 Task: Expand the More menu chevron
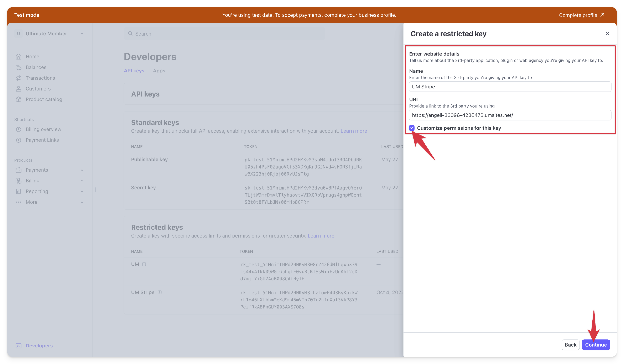tap(82, 202)
